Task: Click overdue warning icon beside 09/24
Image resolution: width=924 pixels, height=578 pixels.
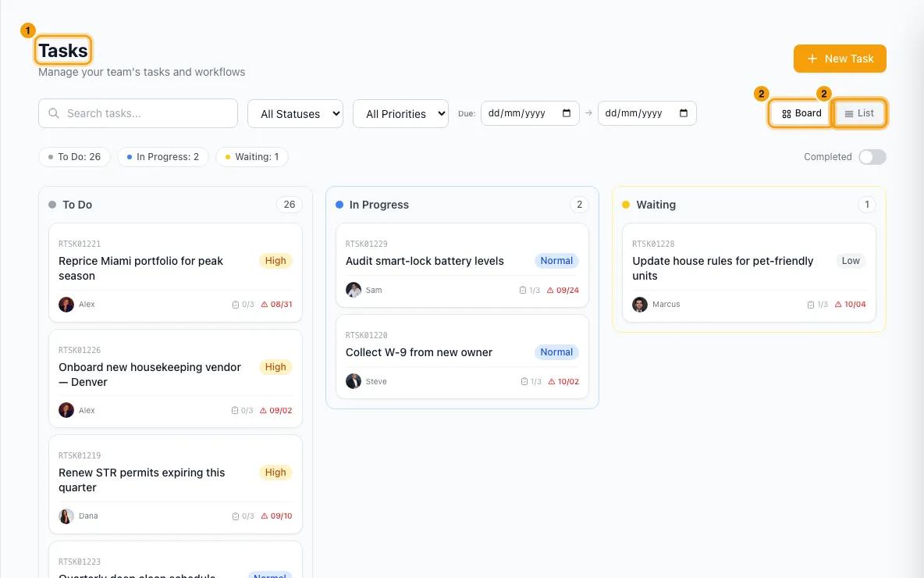Action: click(550, 291)
